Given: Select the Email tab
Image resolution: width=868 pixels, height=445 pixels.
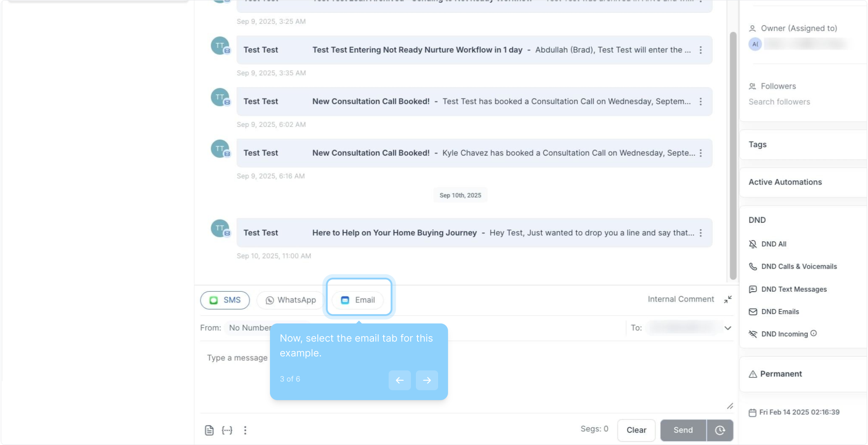Looking at the screenshot, I should coord(358,300).
